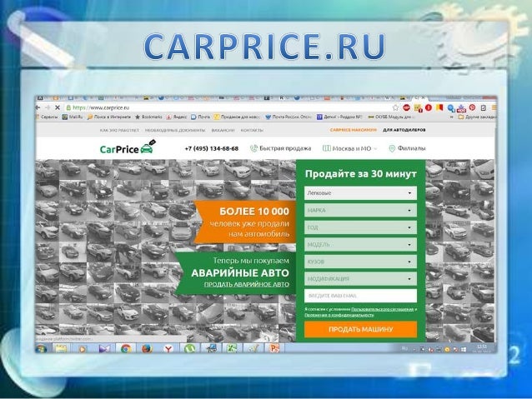
Task: Open the Поиск в Интернете bookmark
Action: [x=109, y=117]
